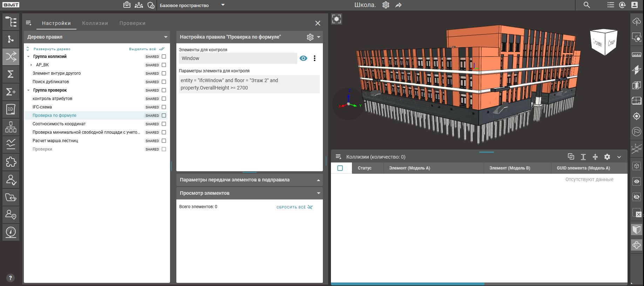Enable the IFC-схема rule checkbox
This screenshot has width=644, height=286.
164,107
